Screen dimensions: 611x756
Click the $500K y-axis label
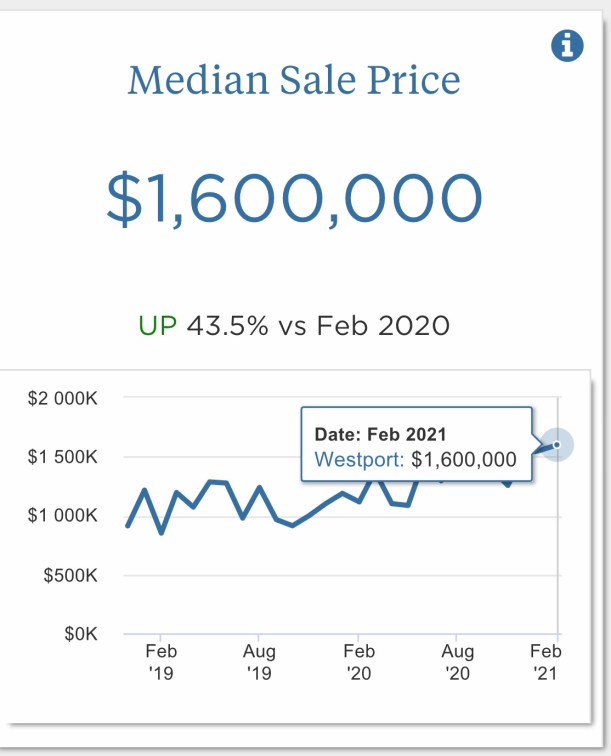point(72,575)
